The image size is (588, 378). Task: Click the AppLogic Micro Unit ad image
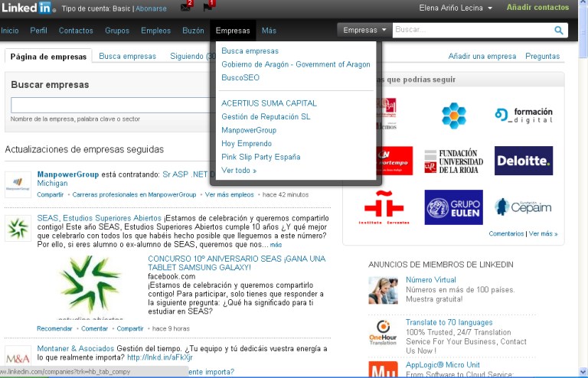383,369
